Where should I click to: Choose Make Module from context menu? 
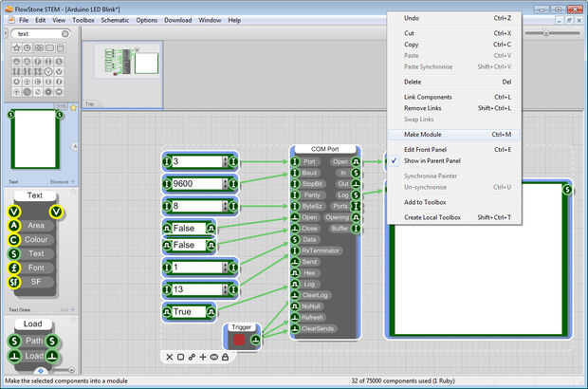tap(453, 135)
